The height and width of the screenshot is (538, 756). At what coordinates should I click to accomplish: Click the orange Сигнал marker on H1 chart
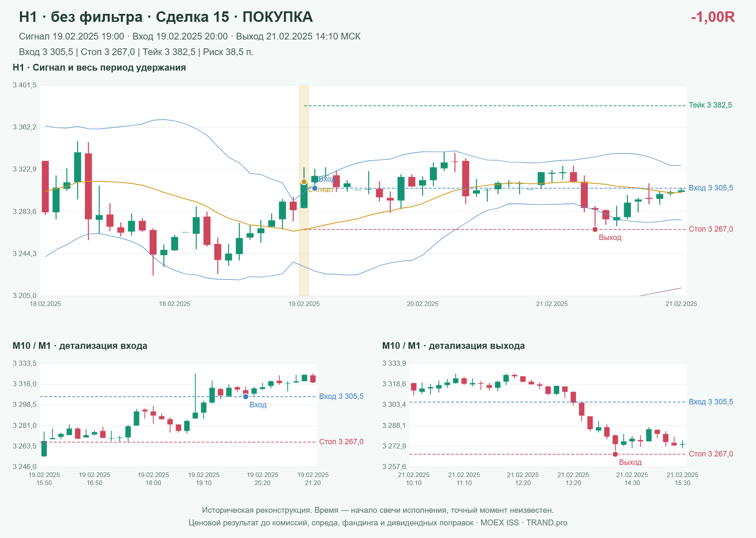(304, 182)
